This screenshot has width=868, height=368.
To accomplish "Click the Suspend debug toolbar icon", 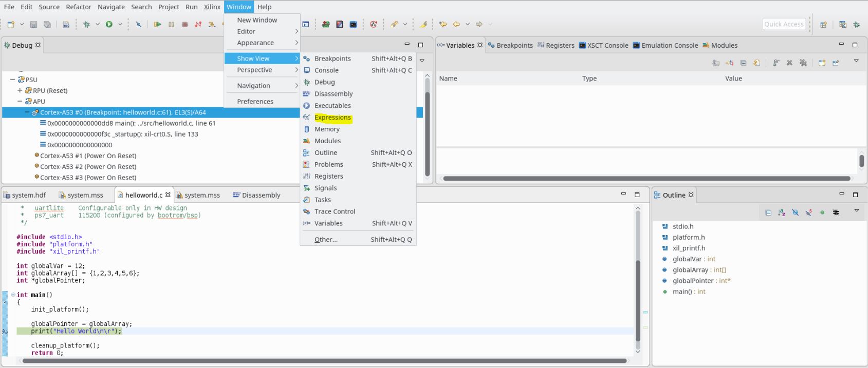I will (171, 24).
